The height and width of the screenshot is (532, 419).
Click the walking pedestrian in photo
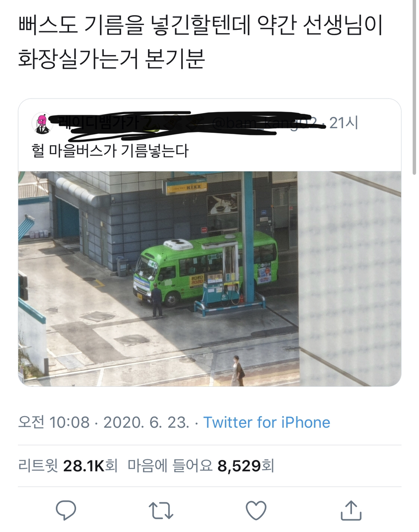coord(238,371)
